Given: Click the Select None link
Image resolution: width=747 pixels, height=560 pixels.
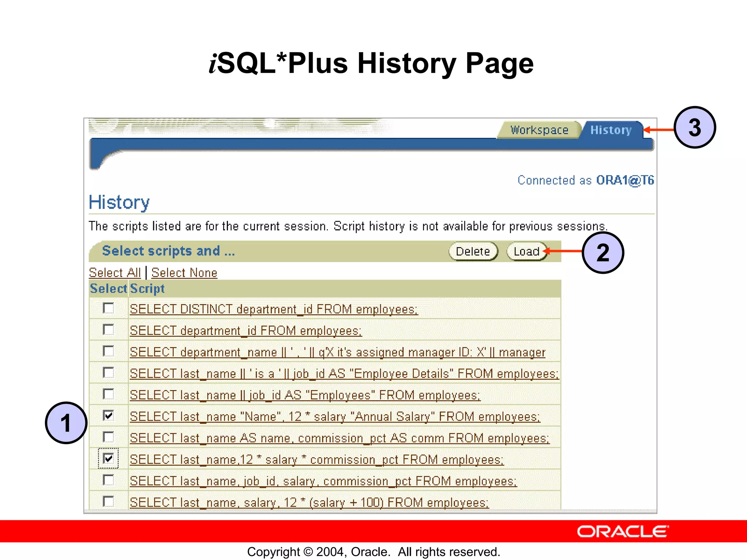Looking at the screenshot, I should pyautogui.click(x=184, y=273).
